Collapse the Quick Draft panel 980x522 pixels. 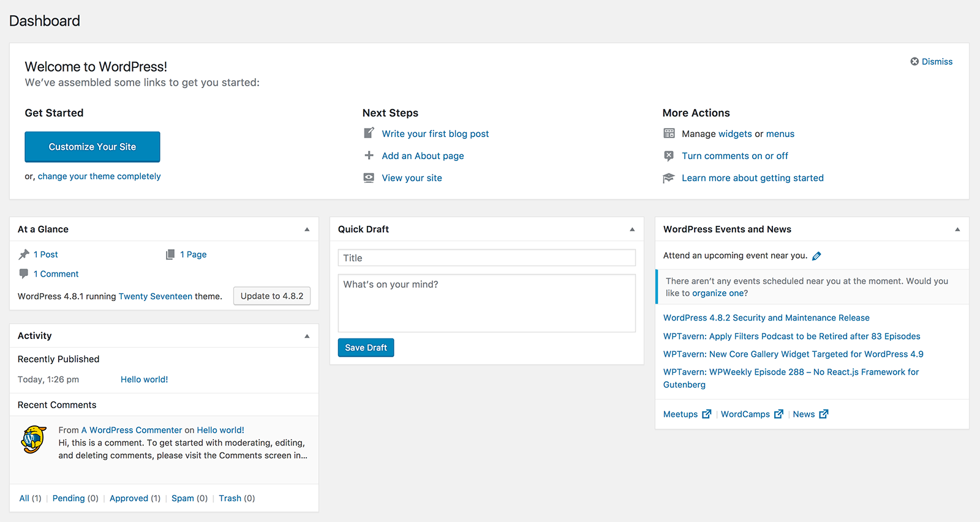pos(632,229)
